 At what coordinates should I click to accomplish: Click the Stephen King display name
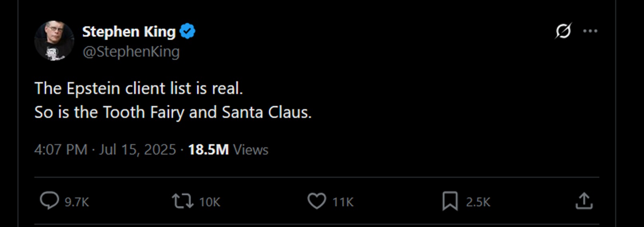[x=129, y=31]
